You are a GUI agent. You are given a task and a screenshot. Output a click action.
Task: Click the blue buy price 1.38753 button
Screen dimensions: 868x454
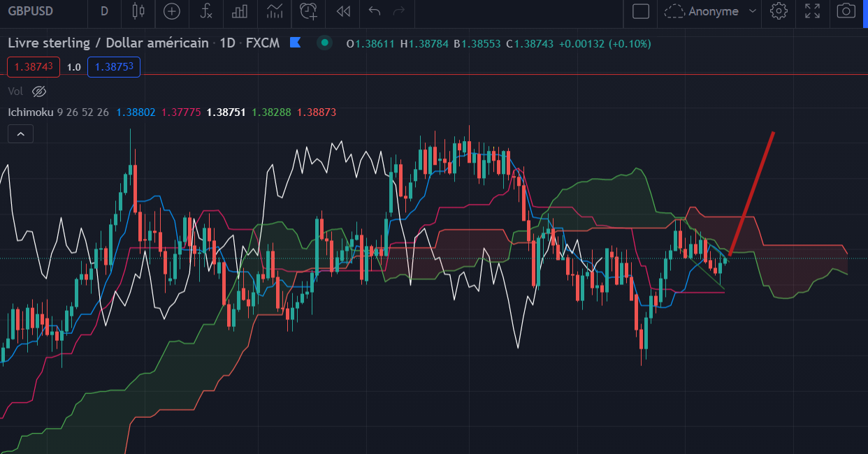point(114,67)
